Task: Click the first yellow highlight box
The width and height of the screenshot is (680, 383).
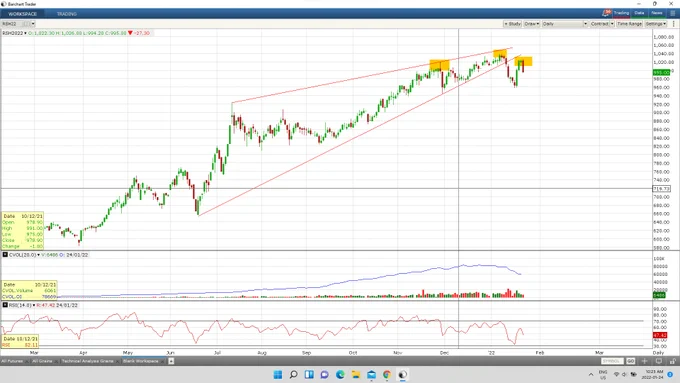Action: (x=439, y=65)
